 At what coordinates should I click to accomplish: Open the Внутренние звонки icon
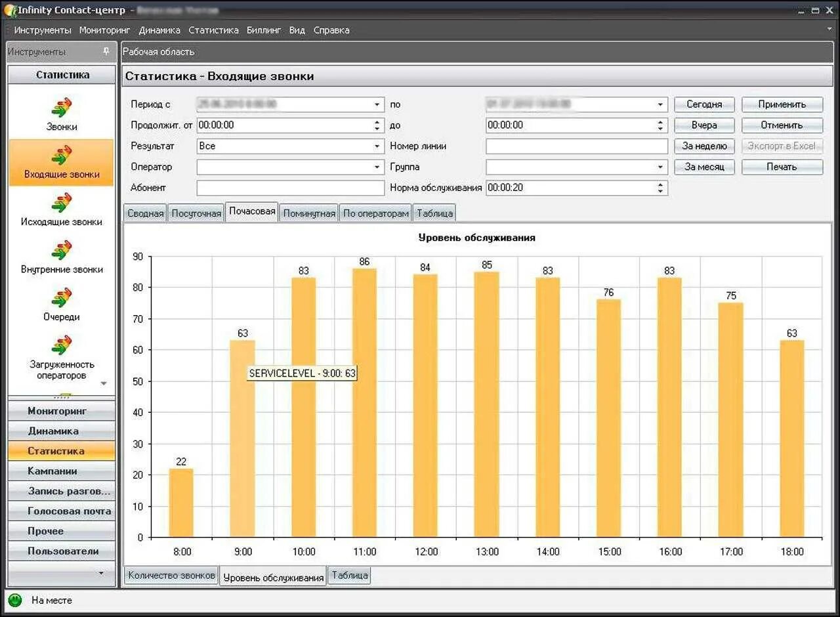pos(62,249)
